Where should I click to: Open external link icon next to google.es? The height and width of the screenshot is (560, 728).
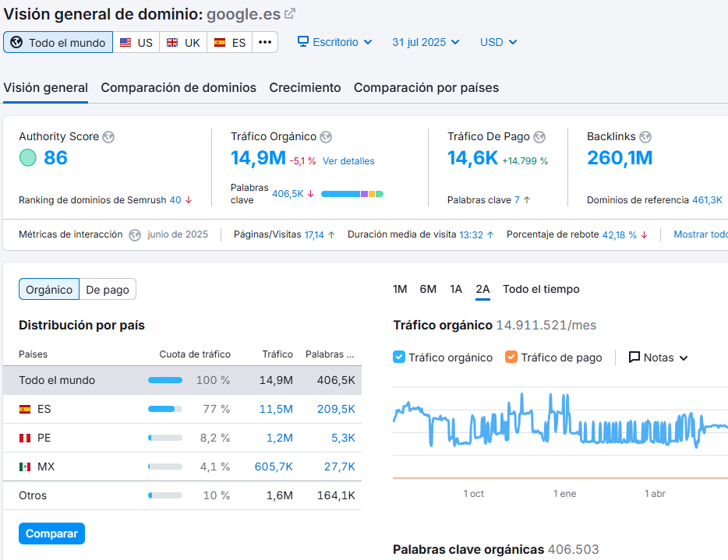(290, 14)
